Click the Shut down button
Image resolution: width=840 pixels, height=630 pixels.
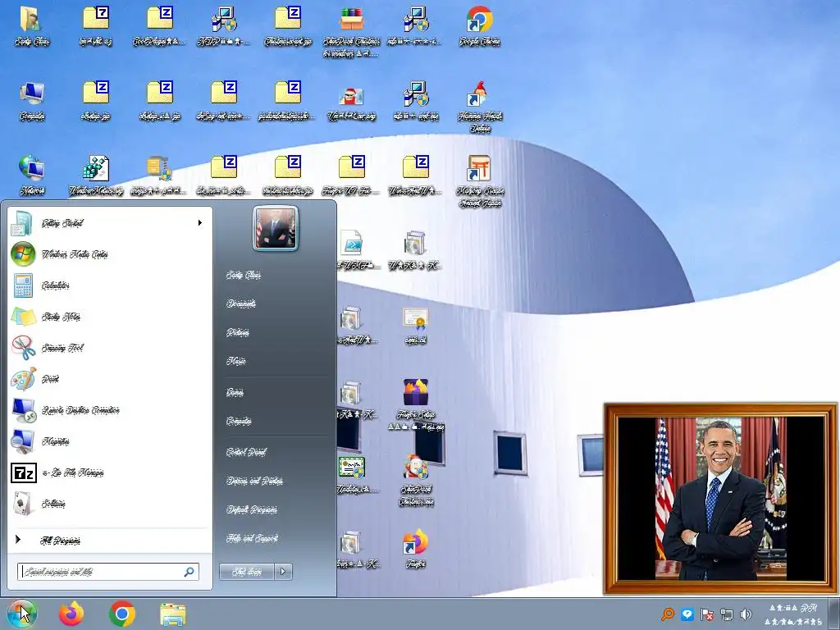247,572
